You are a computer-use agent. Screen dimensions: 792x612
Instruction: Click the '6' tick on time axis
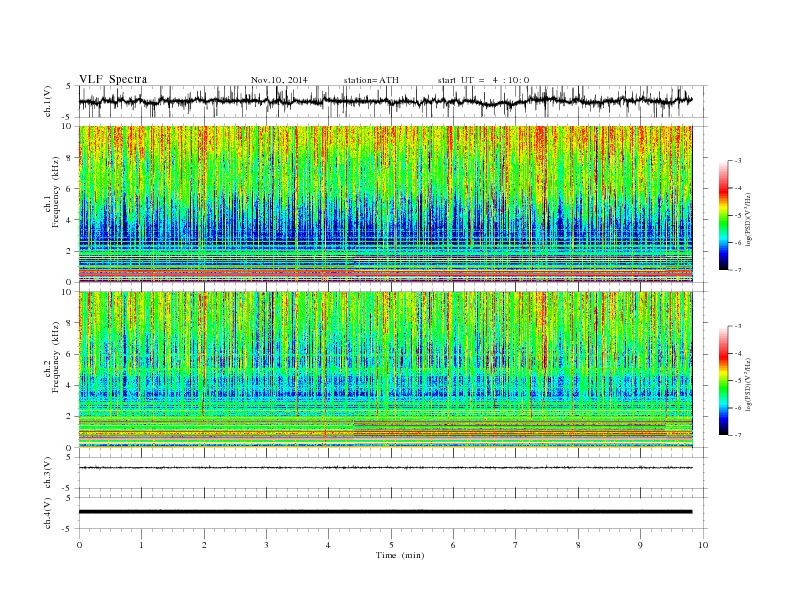click(453, 545)
